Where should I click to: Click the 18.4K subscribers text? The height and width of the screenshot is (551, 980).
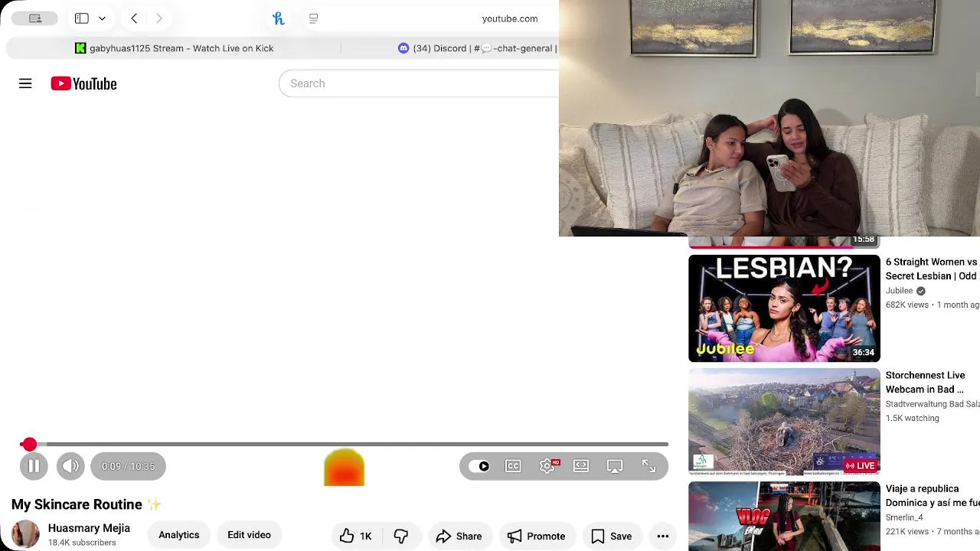tap(82, 543)
